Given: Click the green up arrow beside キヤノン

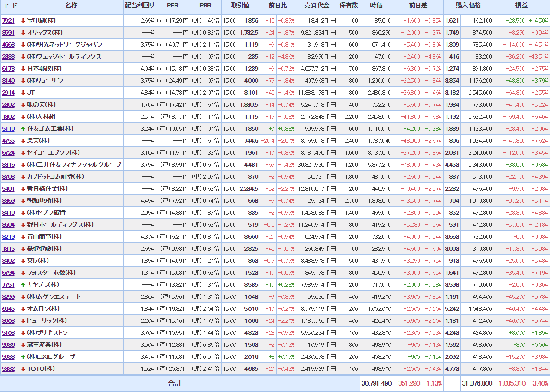Looking at the screenshot, I should [23, 284].
